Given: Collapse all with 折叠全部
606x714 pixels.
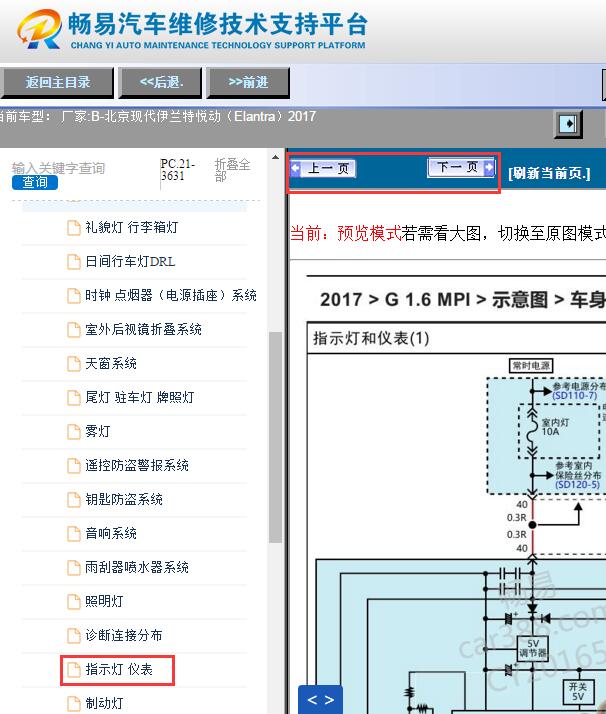Looking at the screenshot, I should coord(232,169).
